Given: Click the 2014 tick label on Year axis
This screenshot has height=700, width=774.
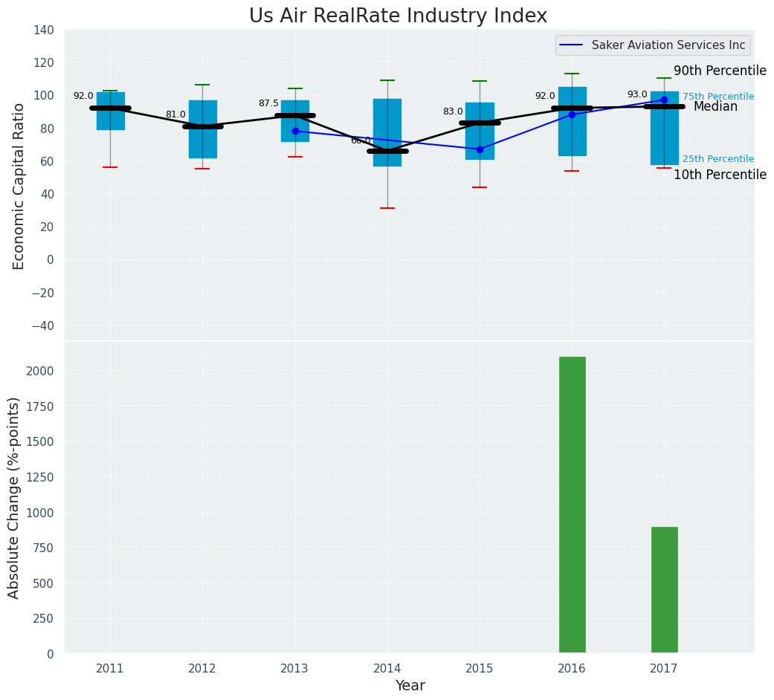Looking at the screenshot, I should [x=387, y=669].
